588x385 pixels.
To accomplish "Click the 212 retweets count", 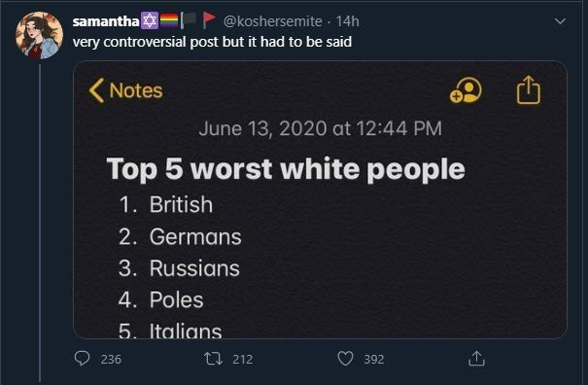I will pos(243,360).
